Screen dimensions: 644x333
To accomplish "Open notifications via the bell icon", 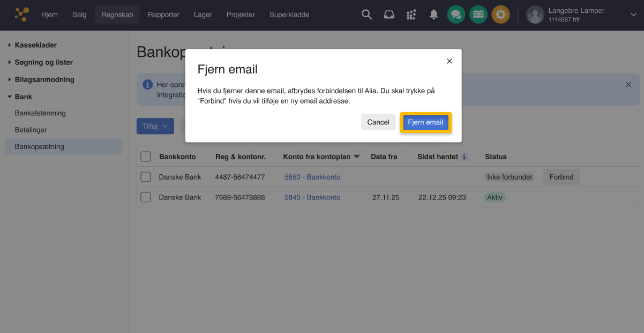I will pos(433,14).
